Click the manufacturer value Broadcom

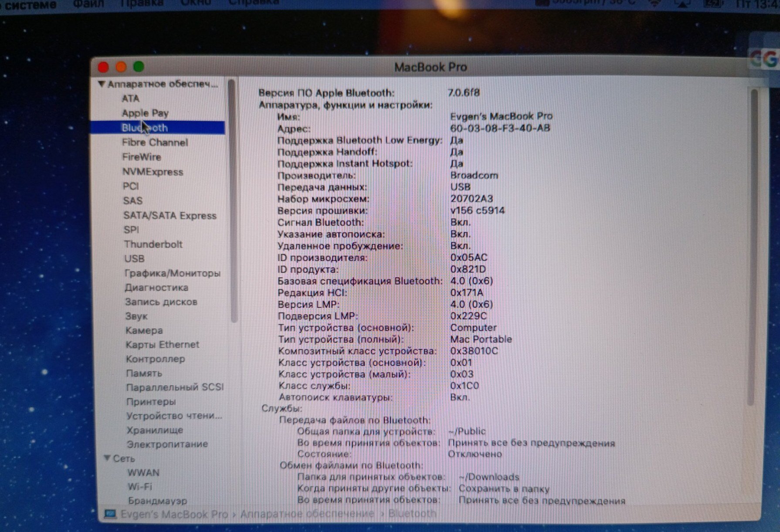(474, 175)
